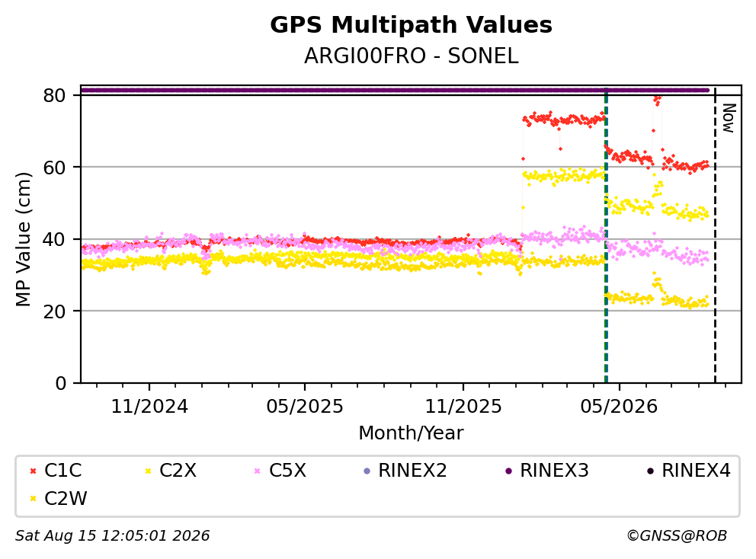Image resolution: width=756 pixels, height=559 pixels.
Task: Click the ©GNSS@ROB copyright text
Action: click(x=677, y=536)
